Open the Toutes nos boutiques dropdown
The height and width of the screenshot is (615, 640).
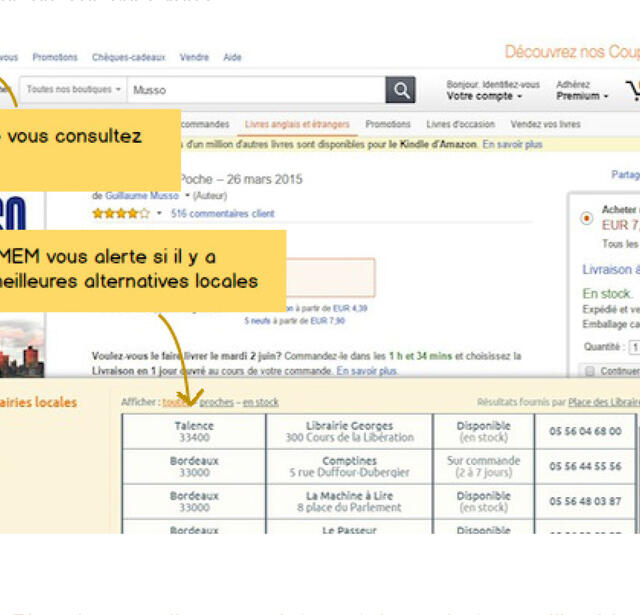click(x=73, y=89)
